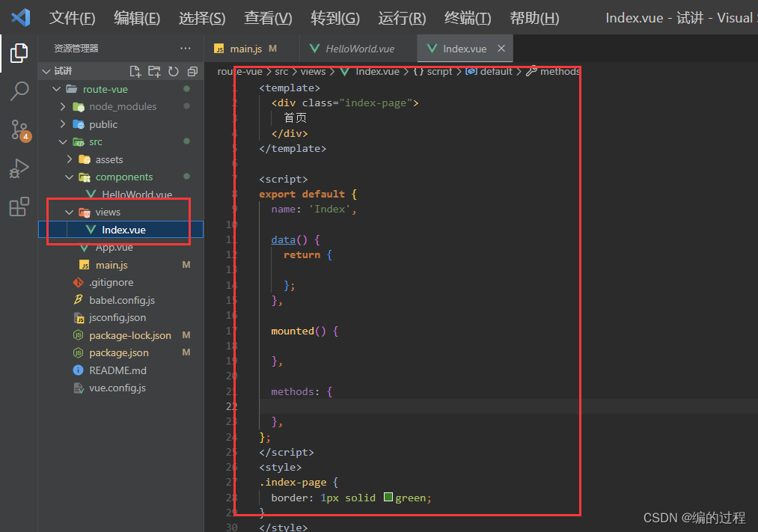Image resolution: width=758 pixels, height=532 pixels.
Task: Open main.js in the file tree
Action: click(121, 265)
